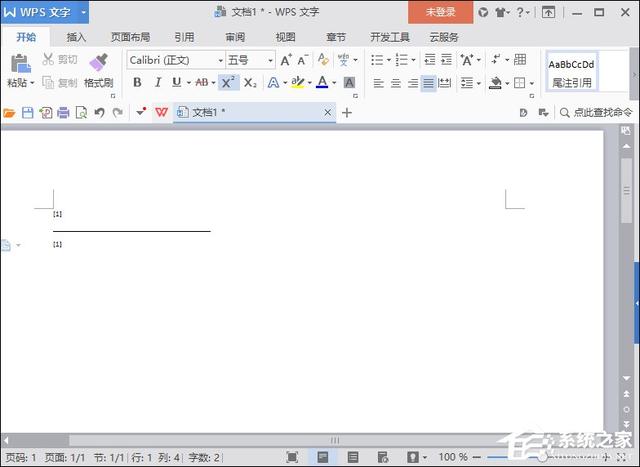The height and width of the screenshot is (467, 640).
Task: Open the font size 五号 dropdown
Action: pos(270,60)
